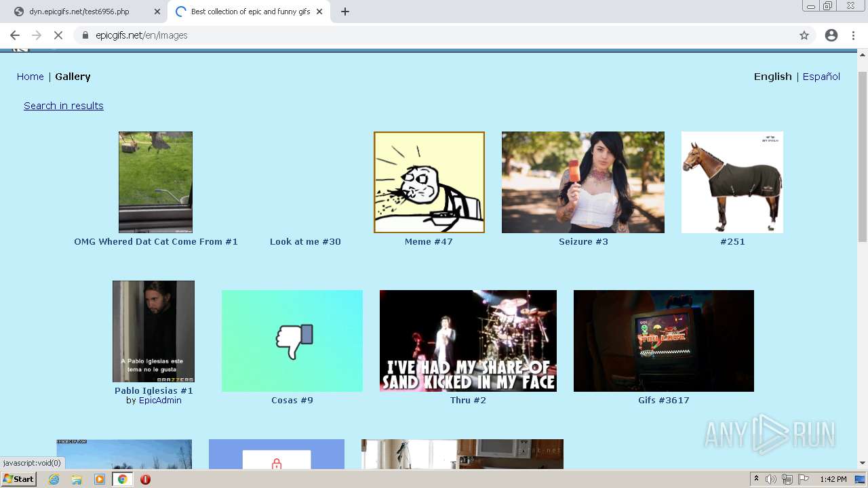This screenshot has width=868, height=488.
Task: Open File Explorer from taskbar
Action: click(x=77, y=479)
